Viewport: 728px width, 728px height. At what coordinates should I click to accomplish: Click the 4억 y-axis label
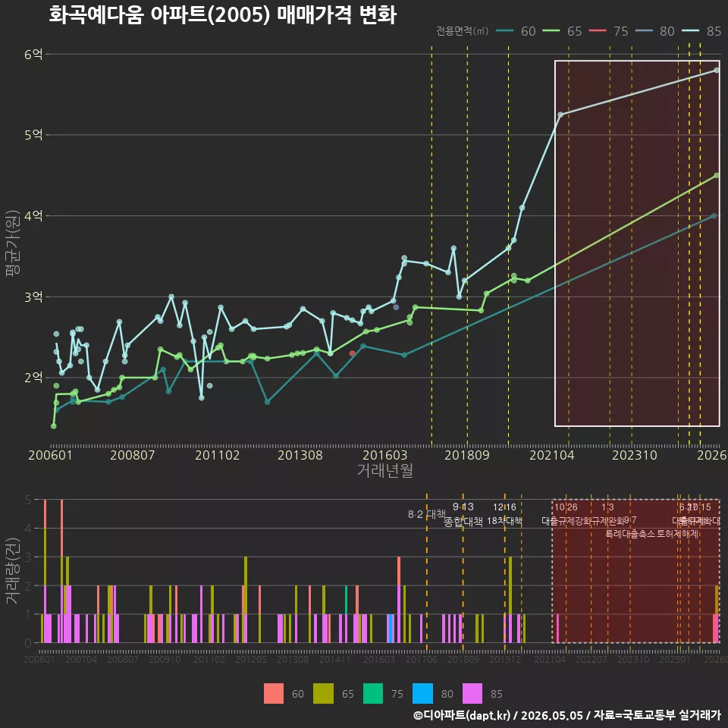coord(33,216)
